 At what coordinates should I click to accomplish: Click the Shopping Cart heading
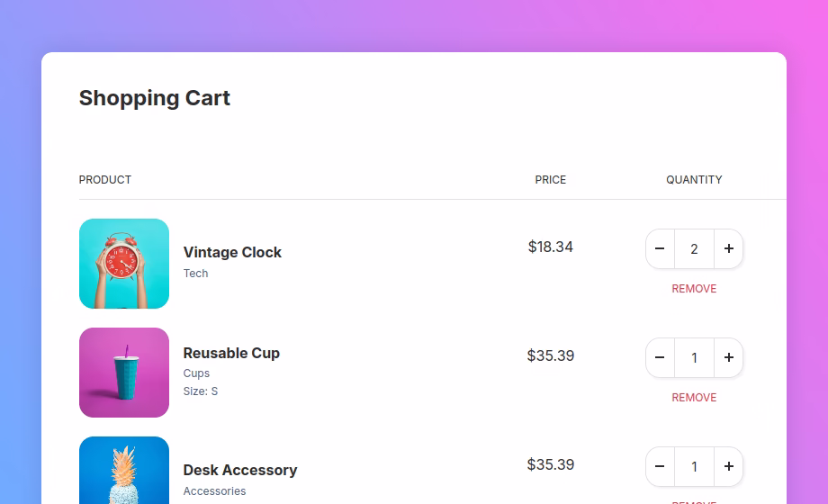pyautogui.click(x=155, y=98)
